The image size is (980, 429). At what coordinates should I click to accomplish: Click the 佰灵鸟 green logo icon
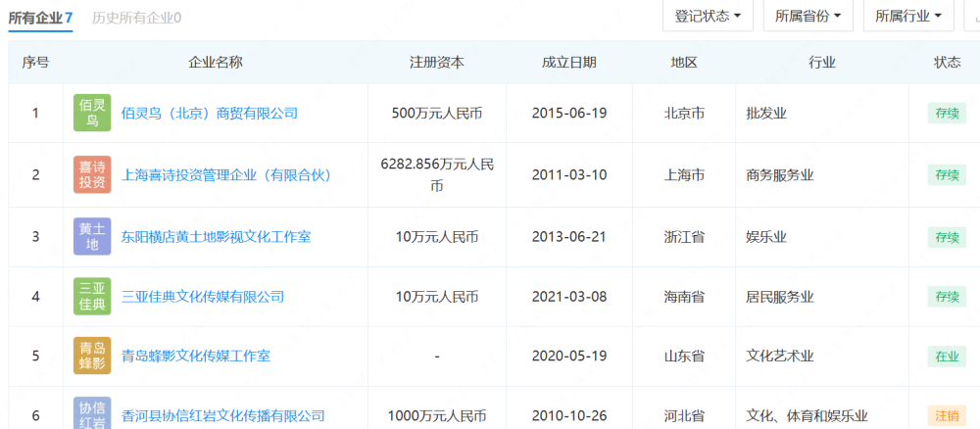tap(93, 113)
